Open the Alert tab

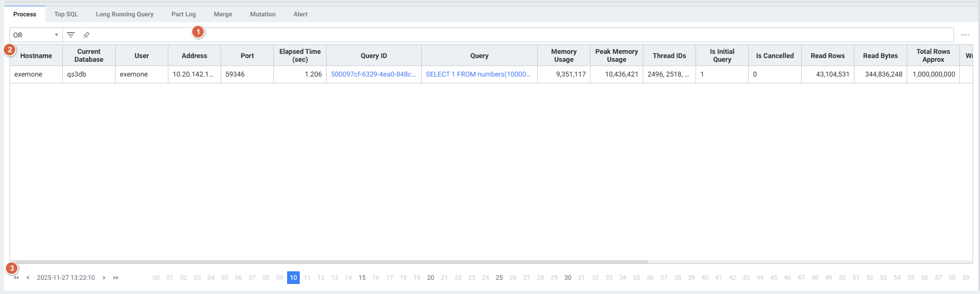(300, 14)
